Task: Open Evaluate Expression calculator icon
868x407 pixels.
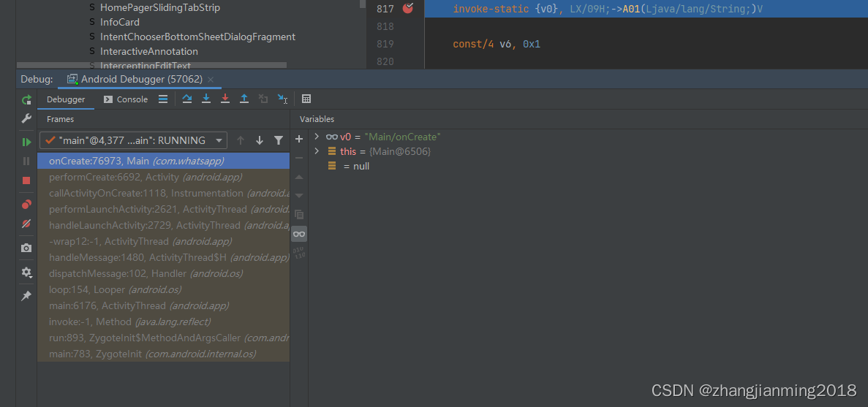Action: click(306, 99)
